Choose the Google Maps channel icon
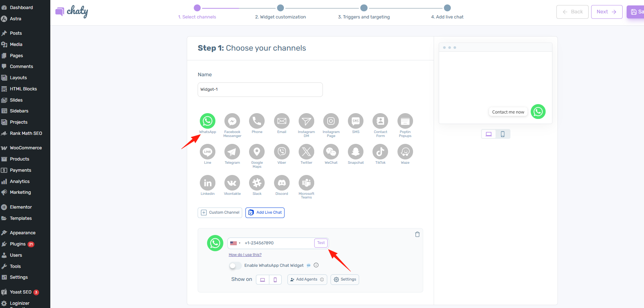The height and width of the screenshot is (308, 644). [x=257, y=152]
